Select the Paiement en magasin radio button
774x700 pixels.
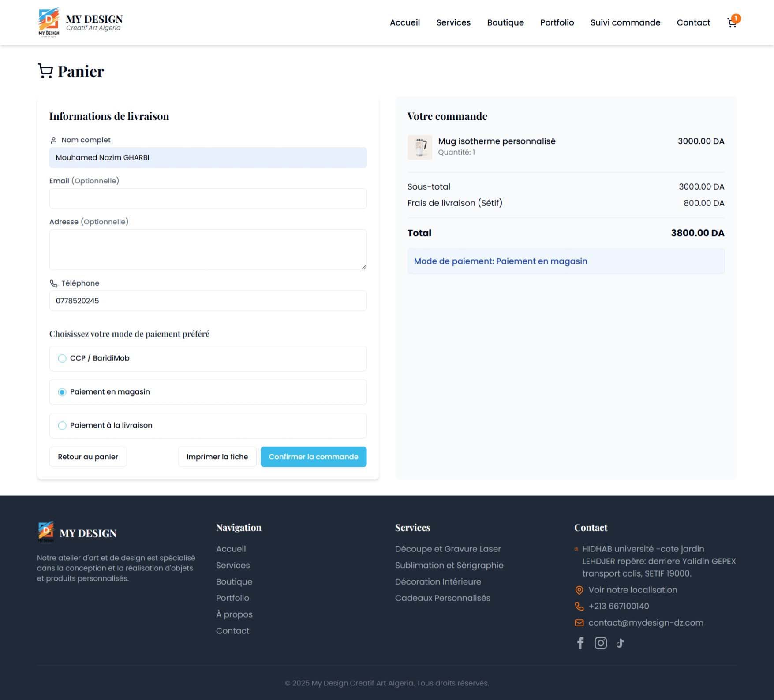pyautogui.click(x=62, y=392)
